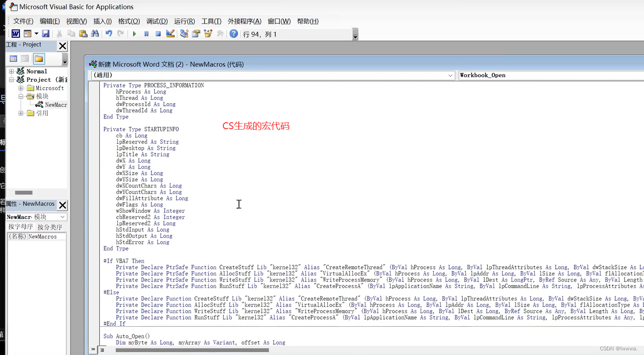Expand the 引用 folder node
Viewport: 644px width, 355px height.
tap(21, 113)
